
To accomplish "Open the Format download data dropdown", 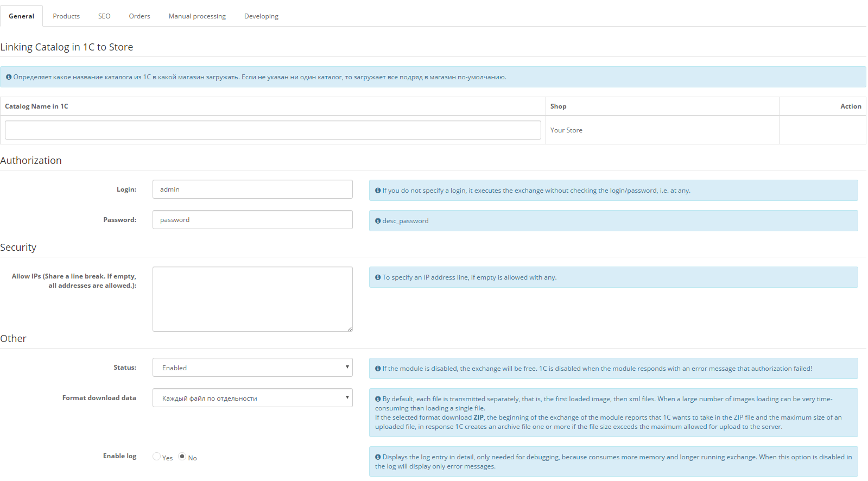I will [x=252, y=398].
